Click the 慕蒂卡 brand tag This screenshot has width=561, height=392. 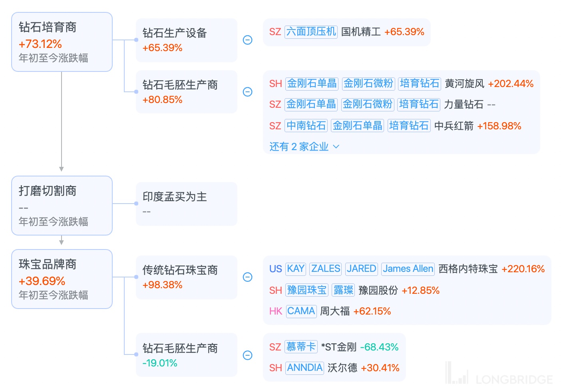pos(301,347)
